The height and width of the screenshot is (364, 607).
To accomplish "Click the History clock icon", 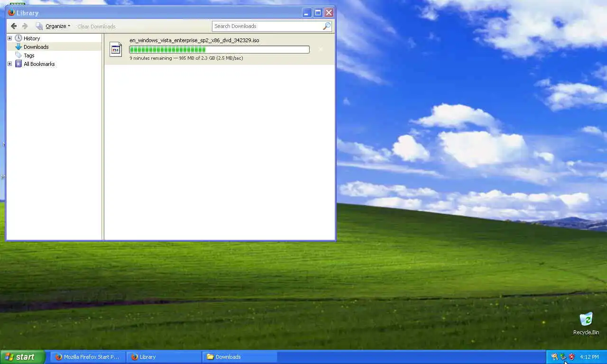I will pos(18,38).
